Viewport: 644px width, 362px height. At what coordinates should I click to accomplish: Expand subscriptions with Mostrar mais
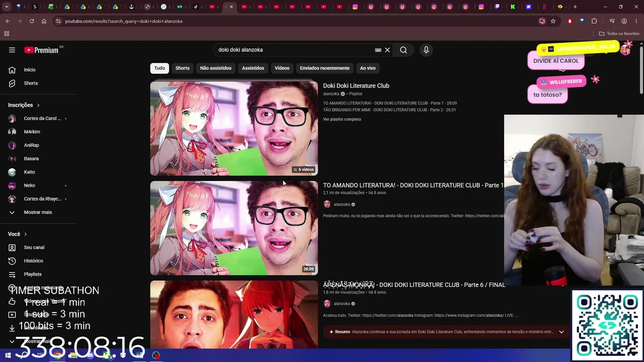tap(38, 212)
